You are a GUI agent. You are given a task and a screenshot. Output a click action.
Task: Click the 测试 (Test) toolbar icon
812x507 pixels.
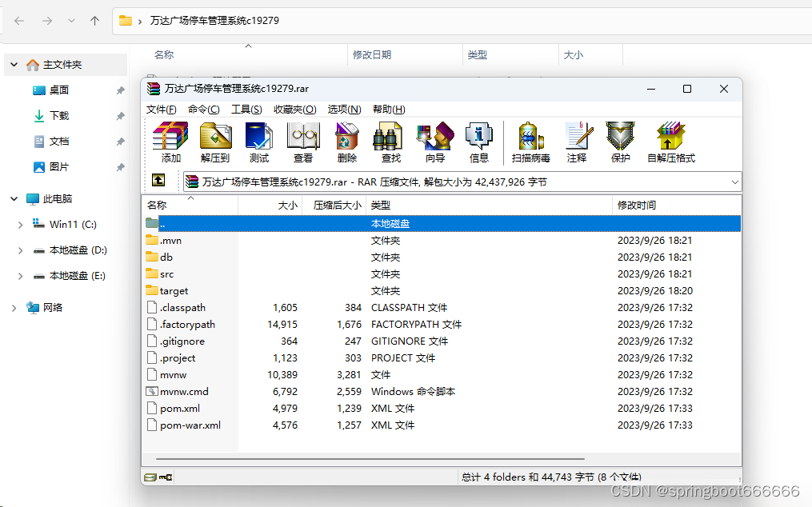(x=259, y=142)
